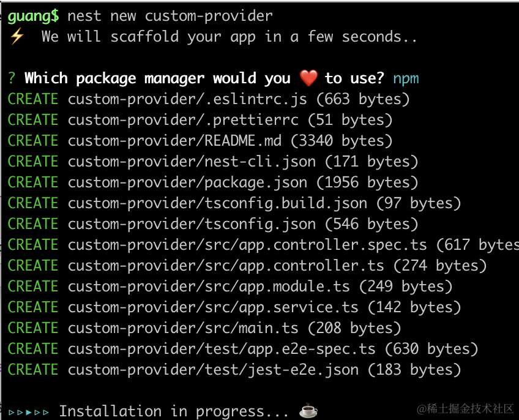The height and width of the screenshot is (420, 519).
Task: Click the selected npm package manager answer
Action: tap(406, 78)
